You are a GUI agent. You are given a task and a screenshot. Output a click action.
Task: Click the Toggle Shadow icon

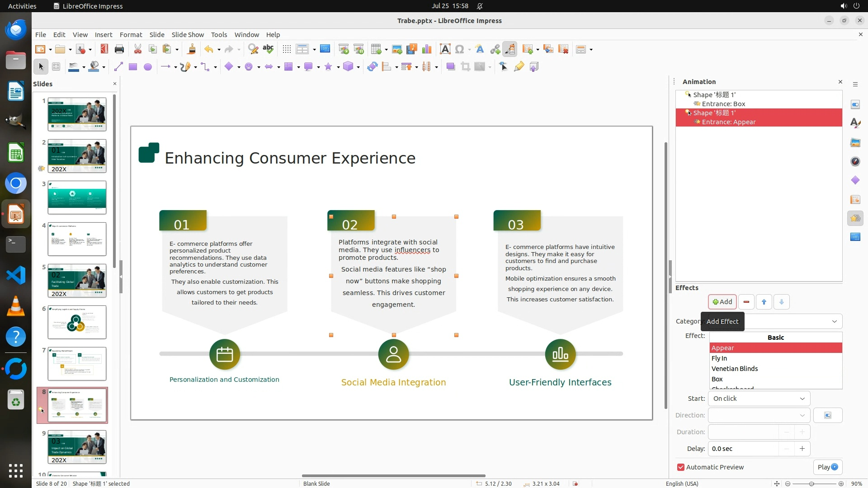coord(450,67)
